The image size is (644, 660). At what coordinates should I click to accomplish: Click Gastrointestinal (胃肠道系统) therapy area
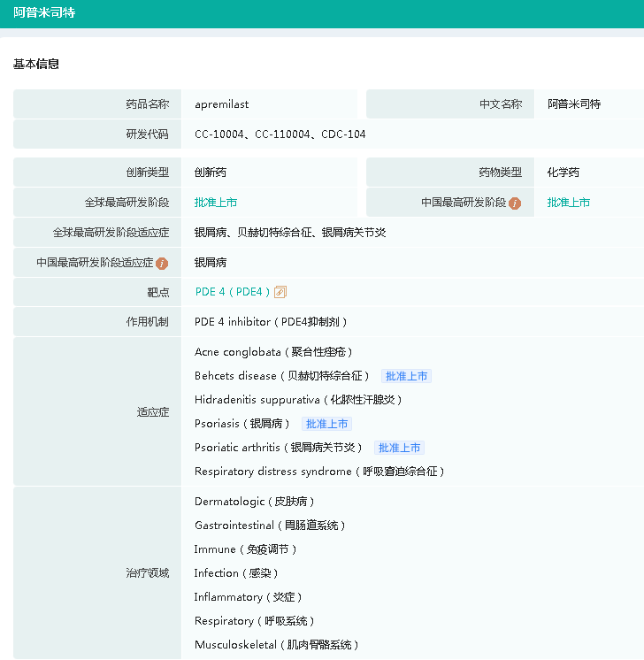pos(270,526)
